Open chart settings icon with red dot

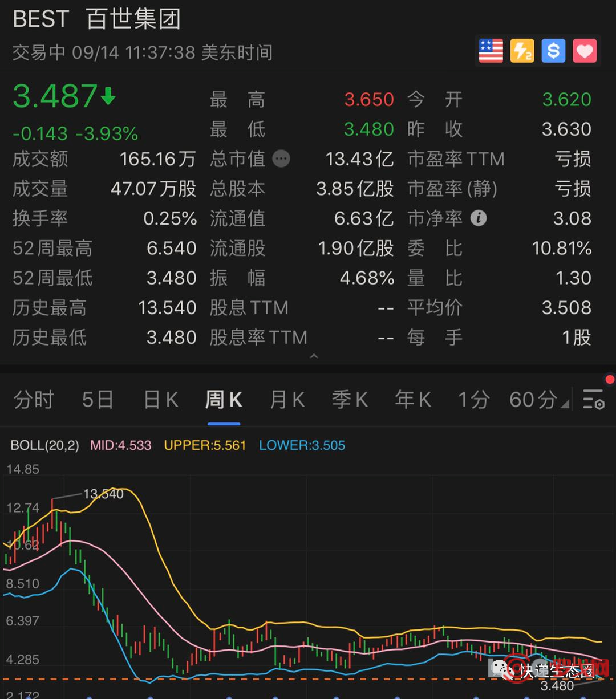pyautogui.click(x=594, y=399)
